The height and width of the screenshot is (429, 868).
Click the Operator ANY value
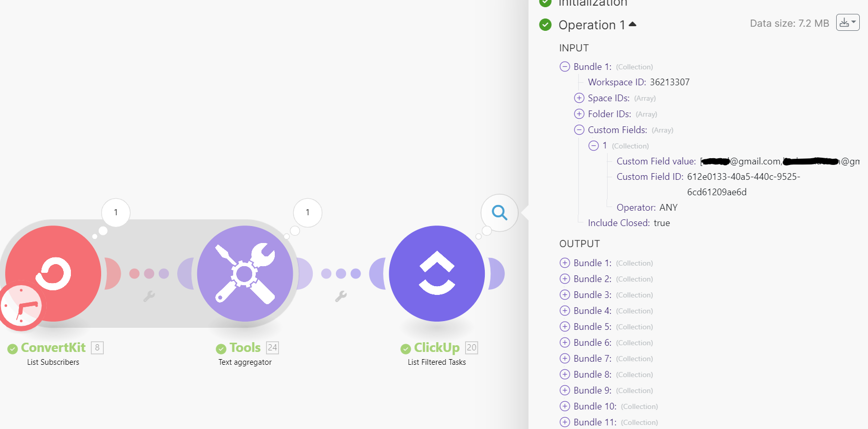coord(669,208)
